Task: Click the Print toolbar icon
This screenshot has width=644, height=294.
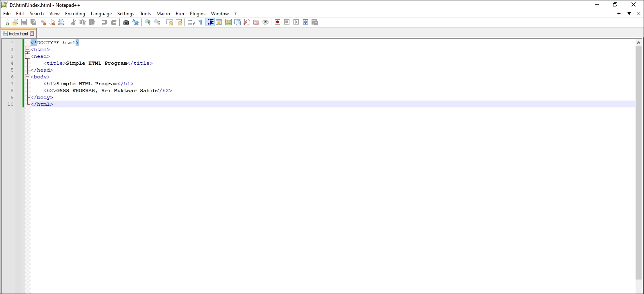Action: 61,22
